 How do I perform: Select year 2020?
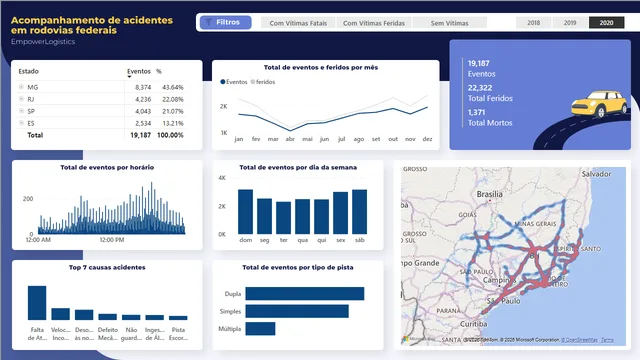click(606, 23)
